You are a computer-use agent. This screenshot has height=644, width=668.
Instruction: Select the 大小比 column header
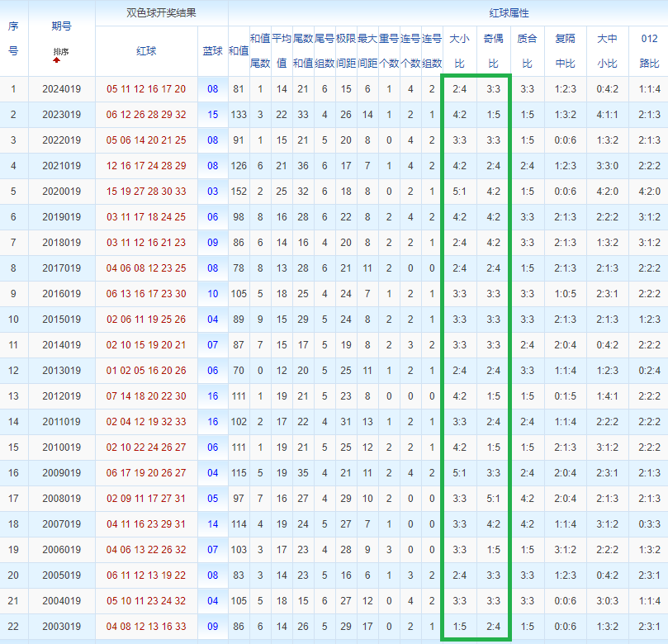click(x=459, y=51)
